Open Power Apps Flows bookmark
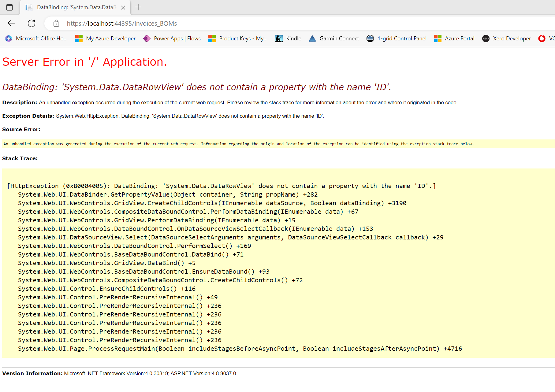This screenshot has width=555, height=392. (x=172, y=39)
